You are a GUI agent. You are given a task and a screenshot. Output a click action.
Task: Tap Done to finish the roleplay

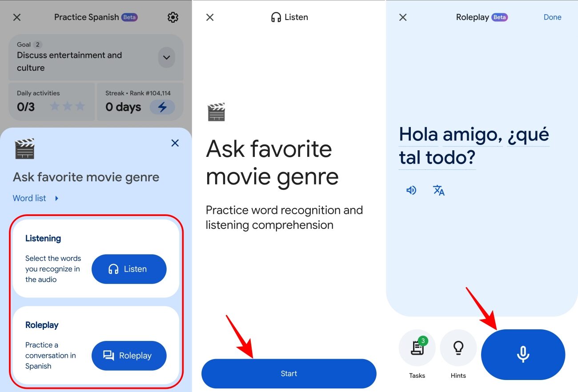[x=552, y=17]
